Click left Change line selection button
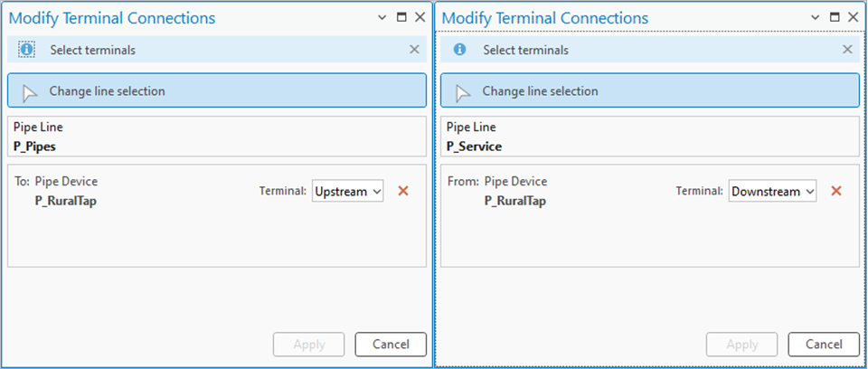The image size is (868, 369). coord(217,90)
